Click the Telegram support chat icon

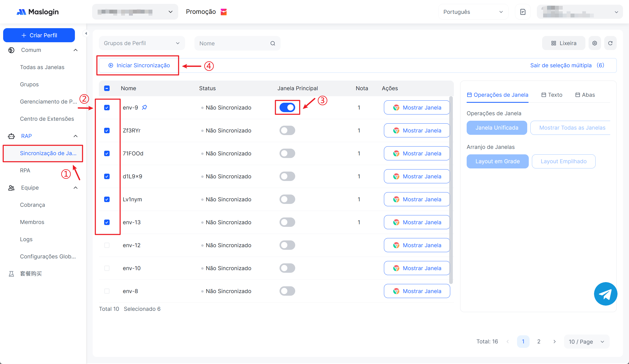tap(606, 294)
